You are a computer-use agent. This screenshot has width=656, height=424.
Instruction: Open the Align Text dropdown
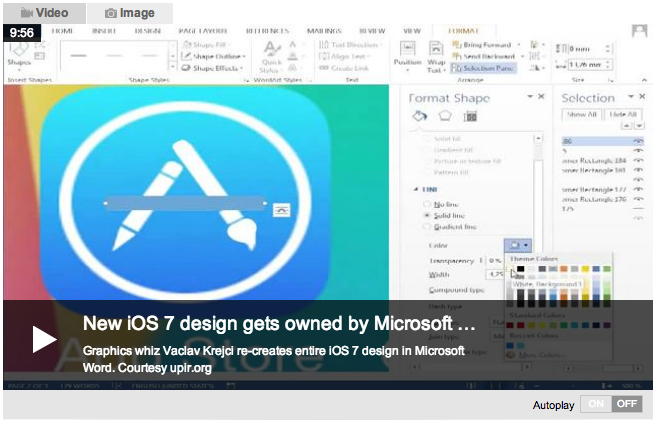(345, 56)
